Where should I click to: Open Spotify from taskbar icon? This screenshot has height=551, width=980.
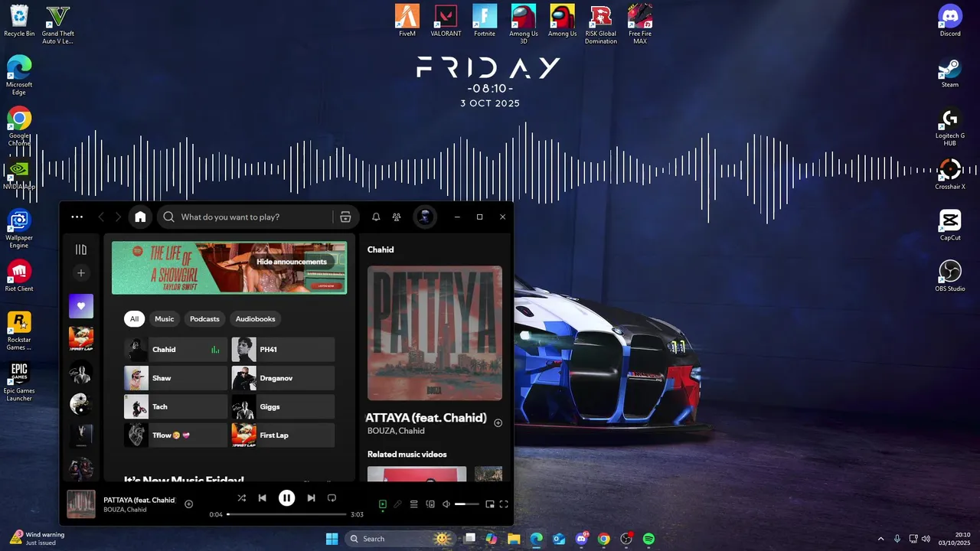(x=648, y=539)
